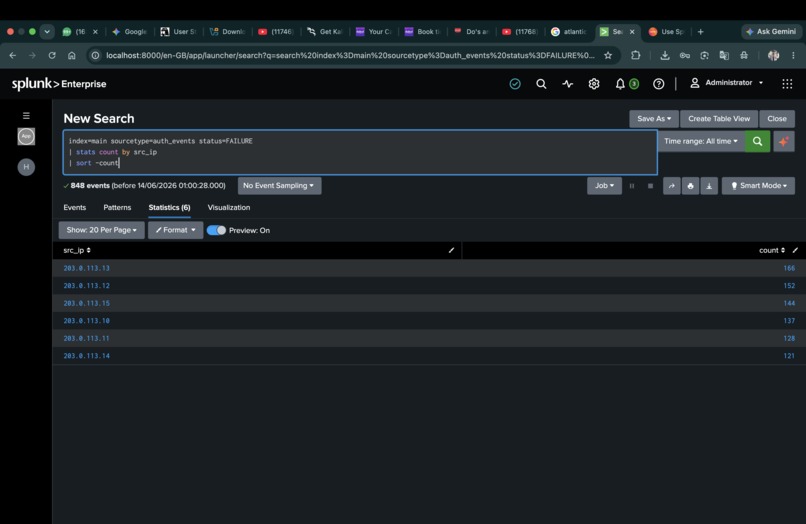The height and width of the screenshot is (524, 806).
Task: Select the Statistics (6) tab
Action: [169, 208]
